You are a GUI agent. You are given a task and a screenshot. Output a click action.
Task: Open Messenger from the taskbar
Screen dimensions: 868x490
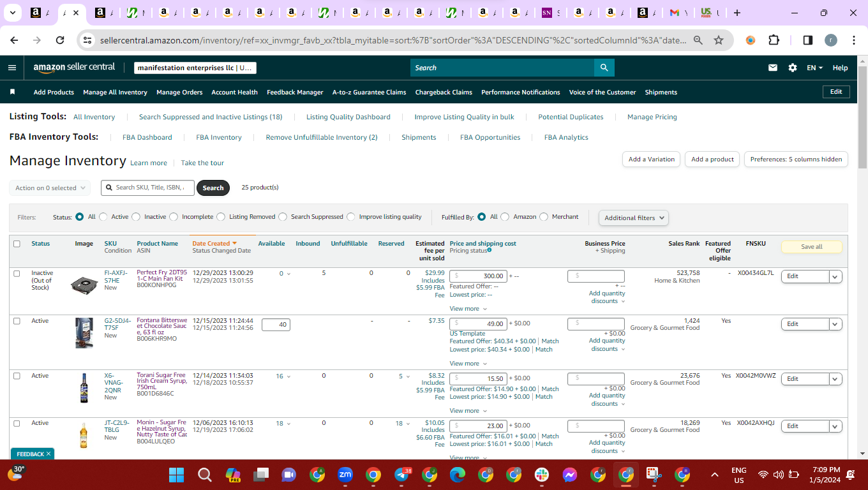tap(570, 475)
